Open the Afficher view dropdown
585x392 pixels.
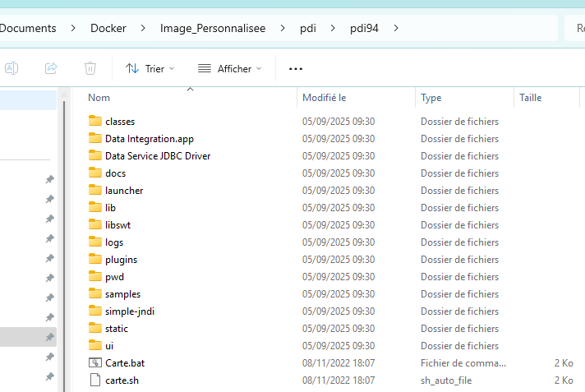(x=229, y=69)
